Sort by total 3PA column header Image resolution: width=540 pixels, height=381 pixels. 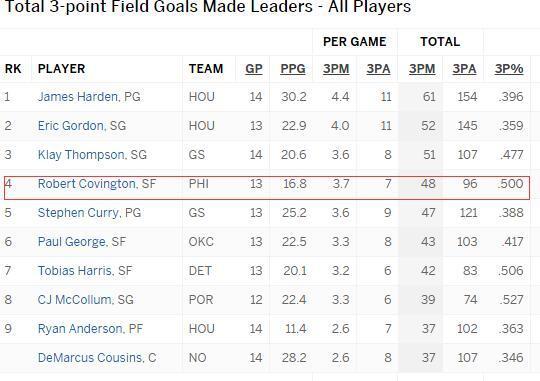(464, 69)
